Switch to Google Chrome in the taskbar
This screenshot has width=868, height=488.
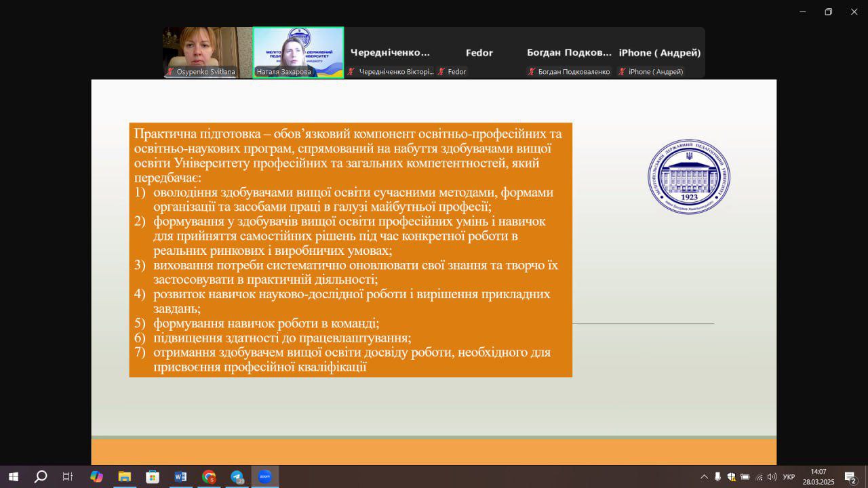[209, 476]
